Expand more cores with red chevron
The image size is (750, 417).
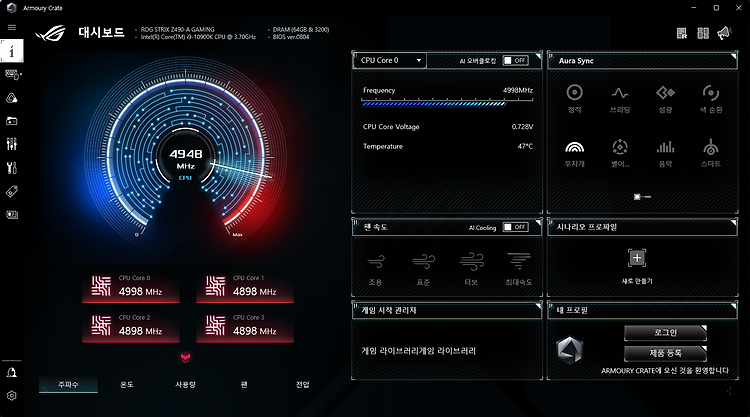click(x=186, y=357)
